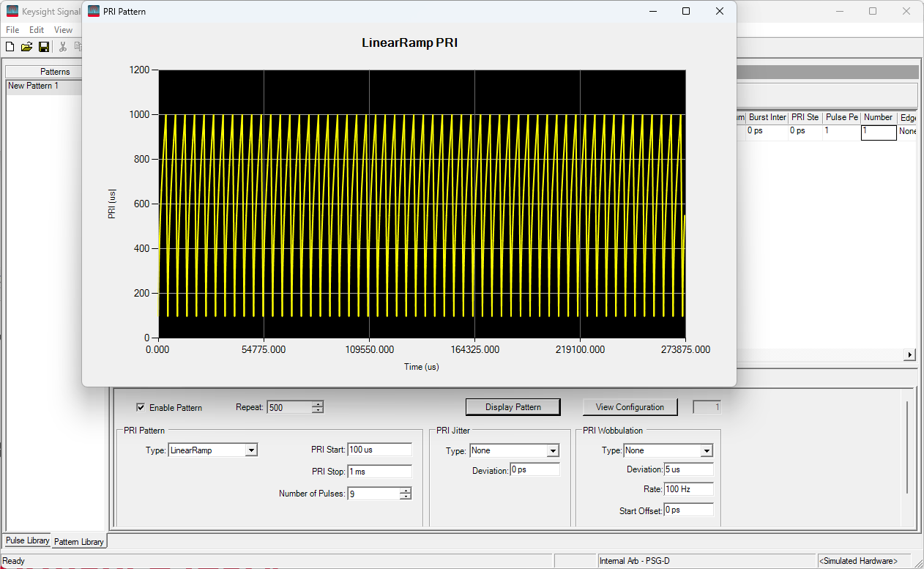This screenshot has width=924, height=569.
Task: Increase the Repeat value with the up stepper
Action: click(x=316, y=403)
